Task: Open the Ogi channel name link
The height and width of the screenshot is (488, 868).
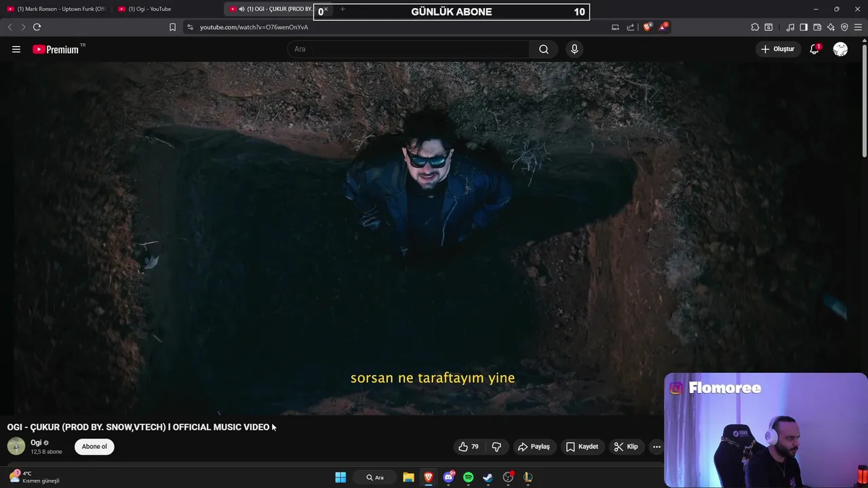Action: 36,443
